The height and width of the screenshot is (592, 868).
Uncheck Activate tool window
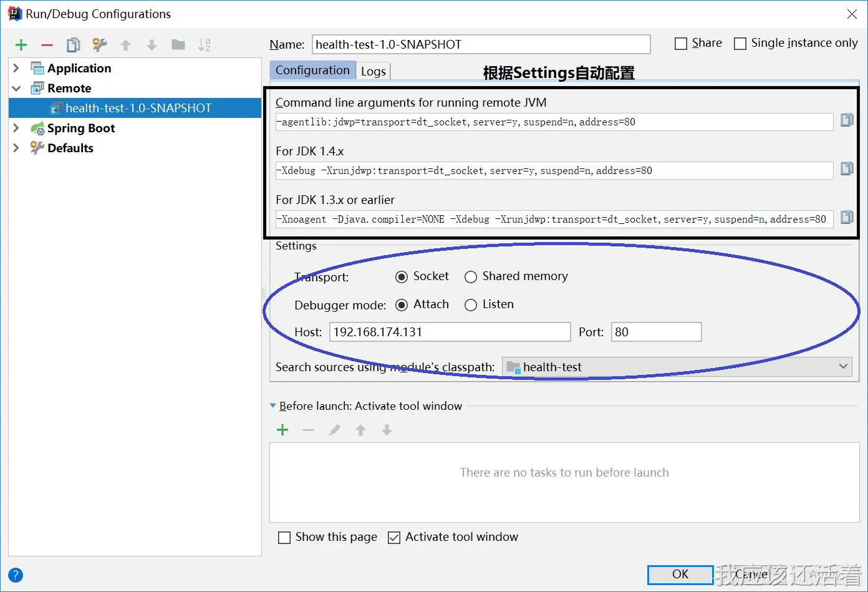pyautogui.click(x=394, y=538)
